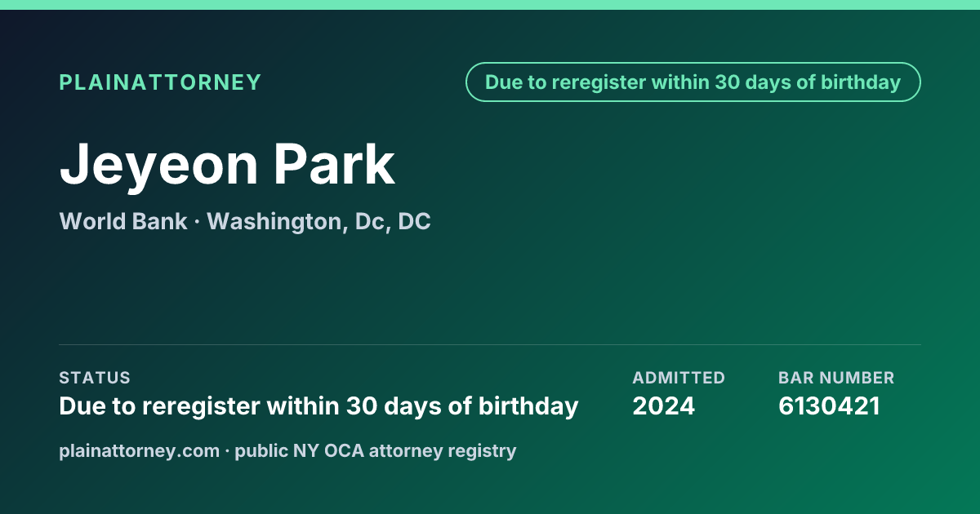
Task: Select the bar number 6130421
Action: [829, 405]
